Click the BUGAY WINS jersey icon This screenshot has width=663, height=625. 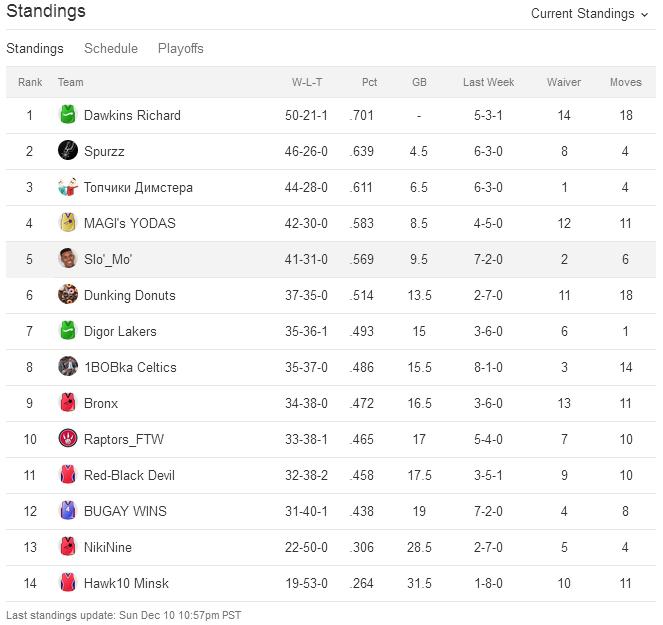[x=68, y=511]
